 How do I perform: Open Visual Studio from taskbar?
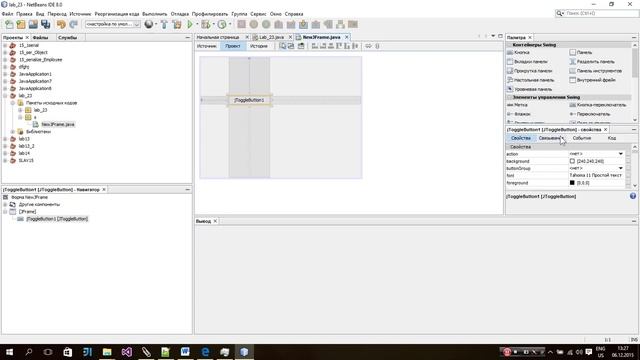pyautogui.click(x=127, y=352)
